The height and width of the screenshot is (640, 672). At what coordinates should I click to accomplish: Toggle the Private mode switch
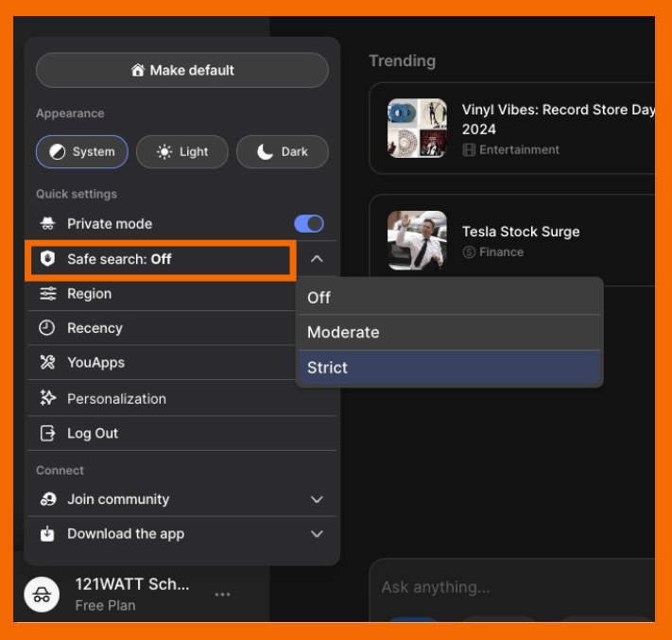308,224
